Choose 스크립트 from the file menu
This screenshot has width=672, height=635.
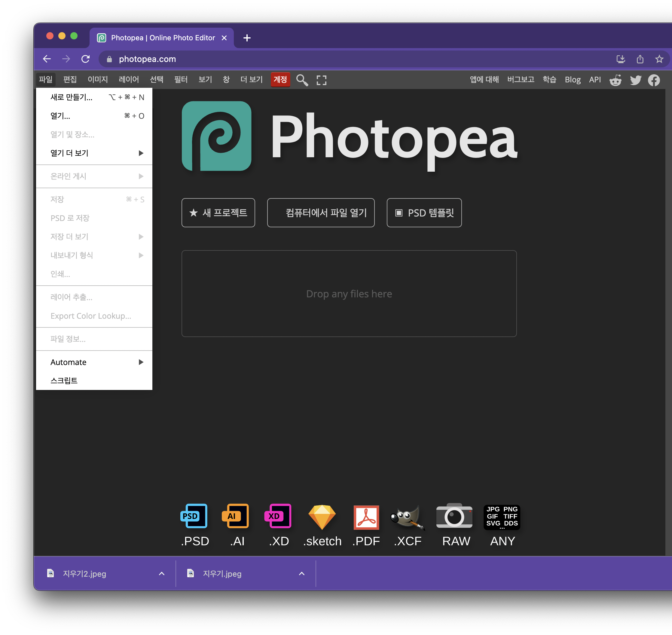[94, 380]
